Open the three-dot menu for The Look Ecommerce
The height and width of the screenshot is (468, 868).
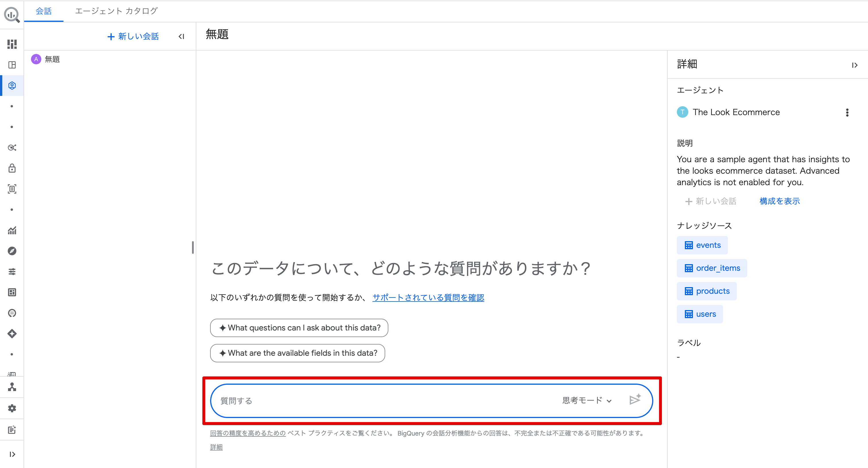tap(847, 112)
